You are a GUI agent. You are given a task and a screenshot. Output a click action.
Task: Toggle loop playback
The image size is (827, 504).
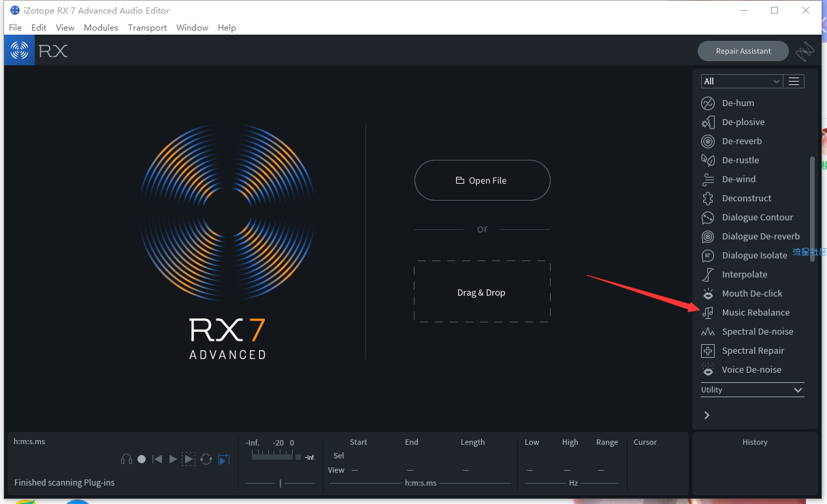(x=206, y=459)
